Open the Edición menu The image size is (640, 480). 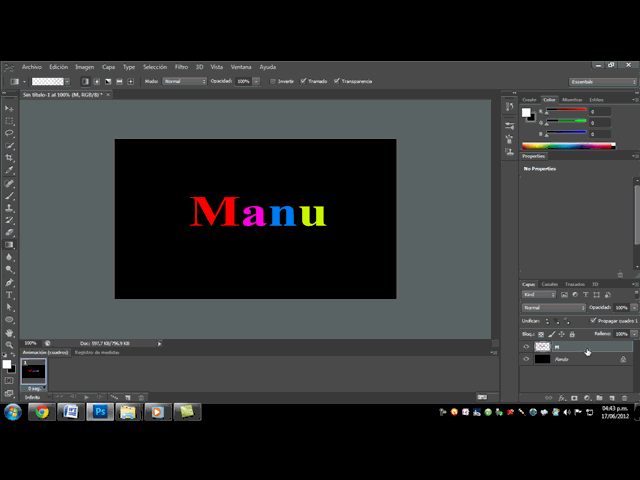point(58,67)
